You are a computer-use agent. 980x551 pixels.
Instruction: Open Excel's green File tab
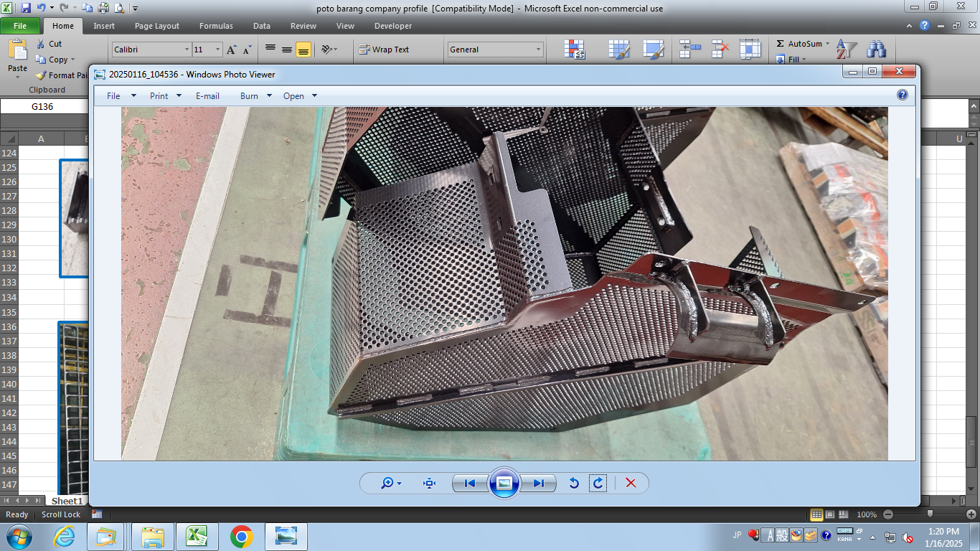tap(21, 26)
